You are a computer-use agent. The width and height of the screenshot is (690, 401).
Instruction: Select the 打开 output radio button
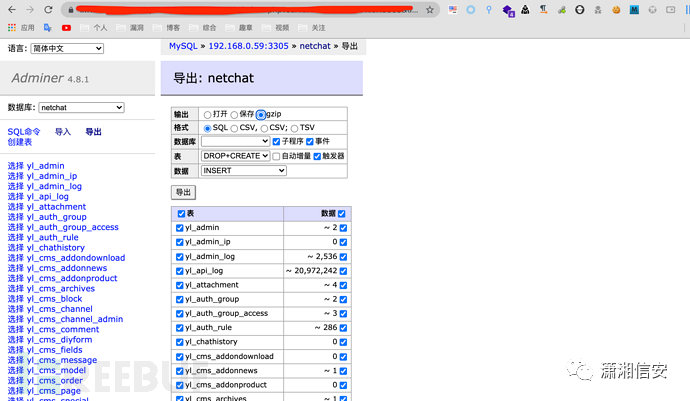207,115
